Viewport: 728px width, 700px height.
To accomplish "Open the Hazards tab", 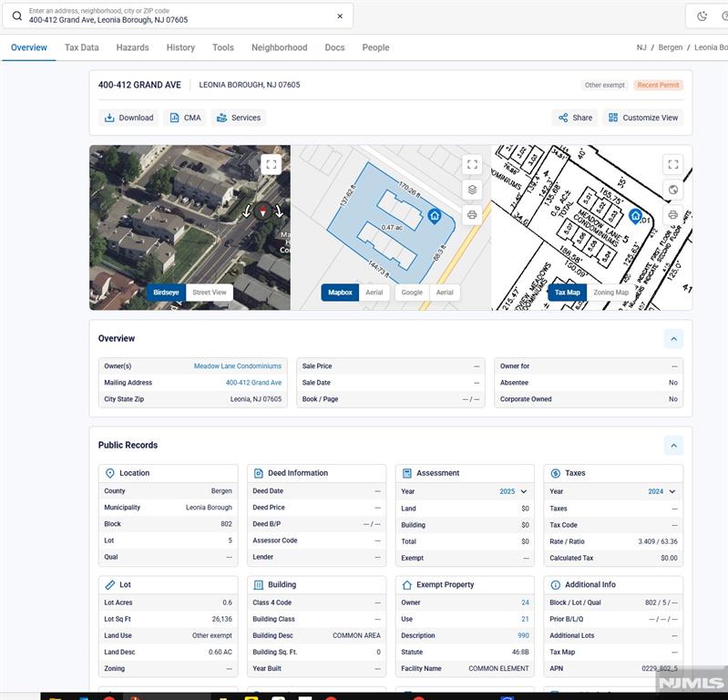I will [x=132, y=47].
